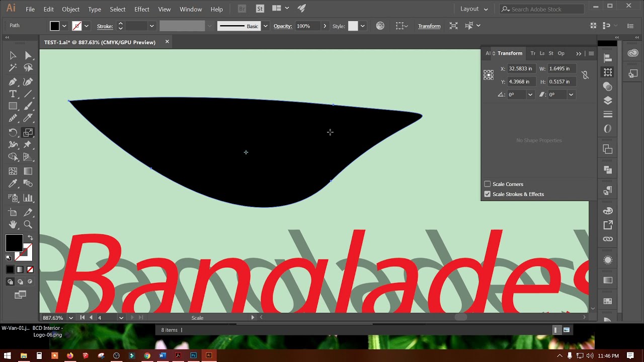Screen dimensions: 644x362
Task: Open the Stroke panel icon
Action: pos(608,115)
